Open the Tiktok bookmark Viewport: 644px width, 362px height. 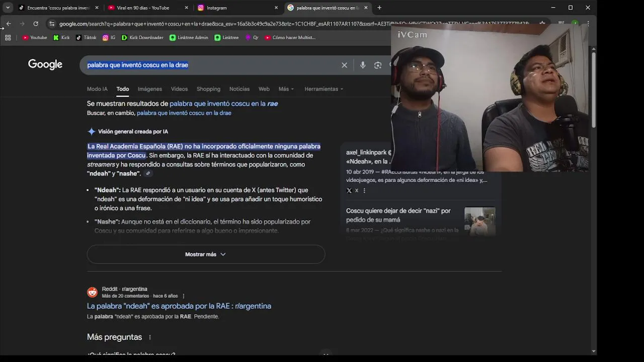[86, 38]
